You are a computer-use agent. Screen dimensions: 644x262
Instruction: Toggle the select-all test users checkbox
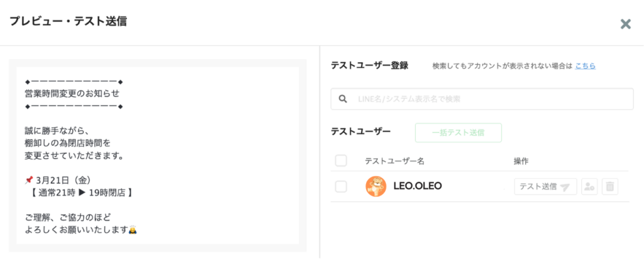(x=341, y=161)
